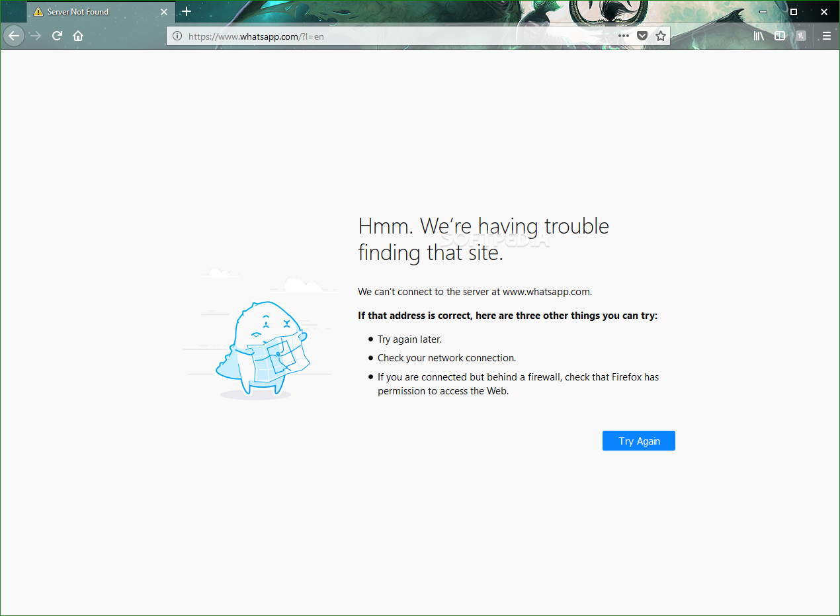The image size is (840, 616).
Task: Click the forward navigation arrow
Action: [36, 36]
